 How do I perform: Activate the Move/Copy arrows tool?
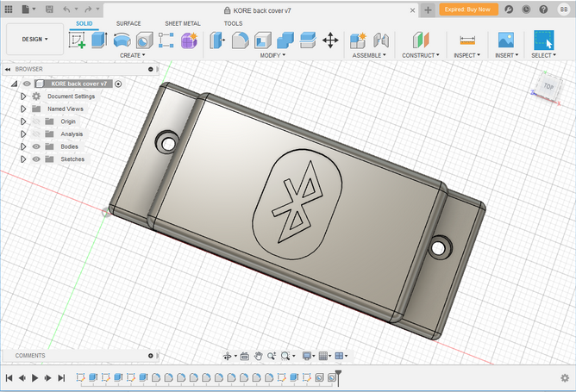tap(330, 40)
